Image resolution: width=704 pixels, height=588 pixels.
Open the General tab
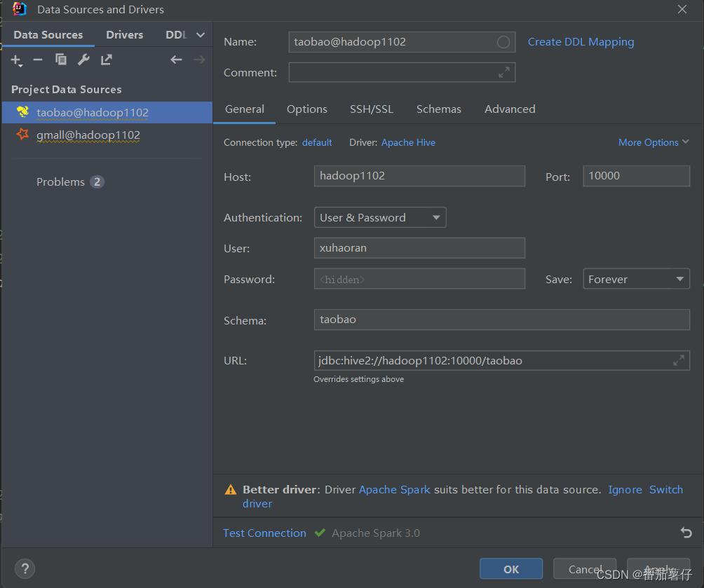[x=244, y=109]
